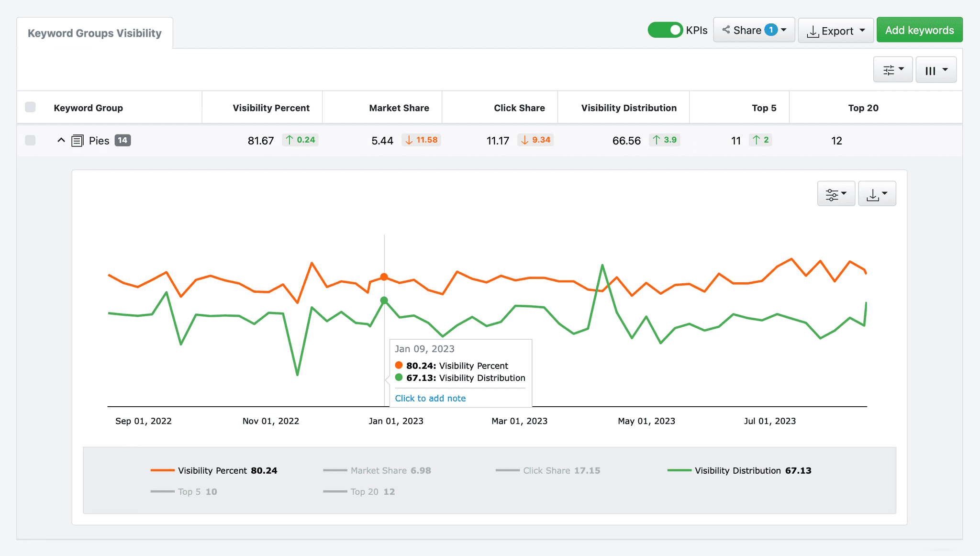Screen dimensions: 980x556
Task: Click the keyword list icon beside Pies
Action: 78,140
